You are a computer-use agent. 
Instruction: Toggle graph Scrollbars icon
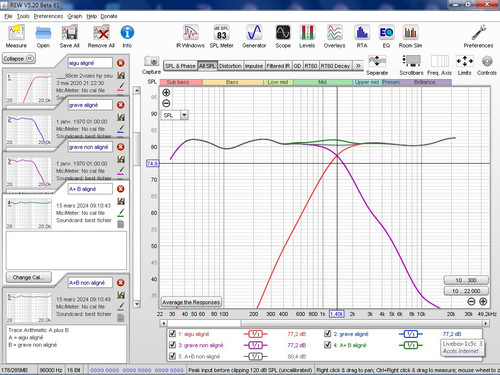click(x=411, y=65)
